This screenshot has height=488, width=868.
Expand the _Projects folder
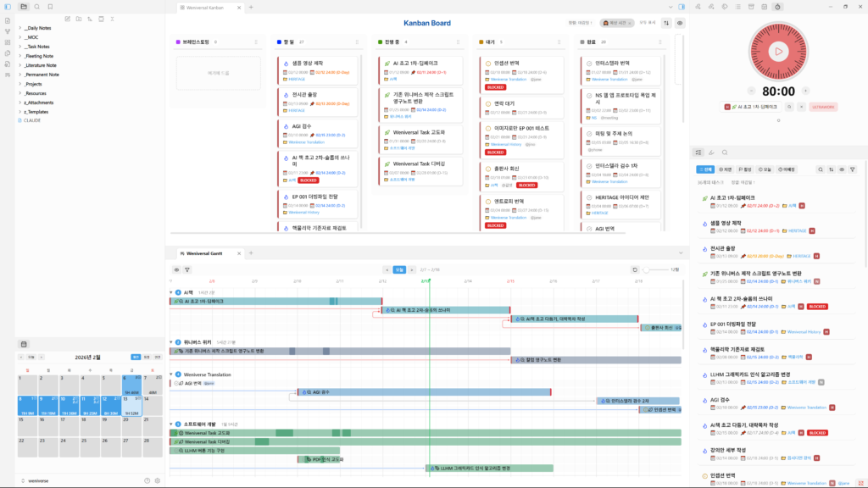[x=19, y=84]
